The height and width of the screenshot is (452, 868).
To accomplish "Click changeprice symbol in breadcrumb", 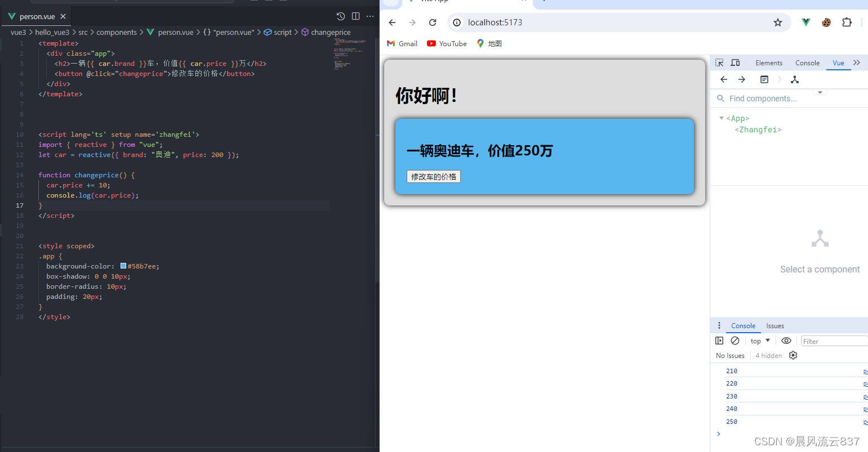I will coord(326,32).
